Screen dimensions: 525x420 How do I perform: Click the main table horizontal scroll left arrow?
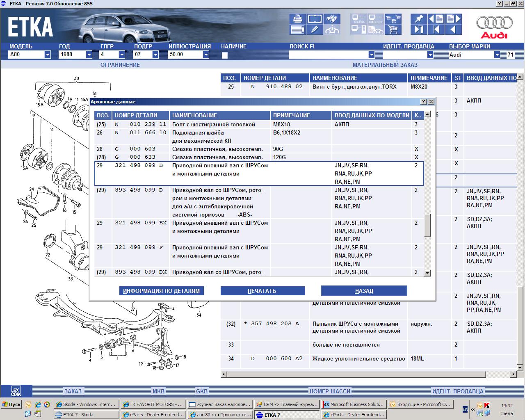pos(224,374)
